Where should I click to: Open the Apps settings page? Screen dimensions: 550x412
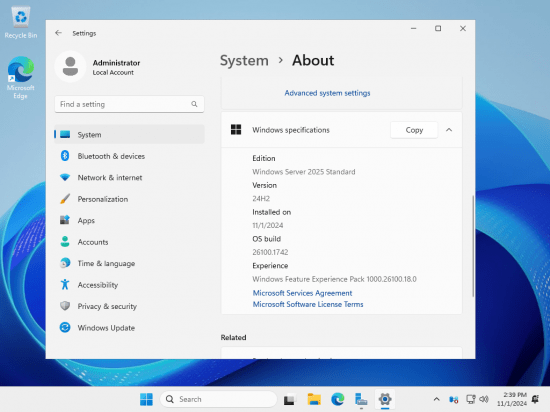click(129, 220)
